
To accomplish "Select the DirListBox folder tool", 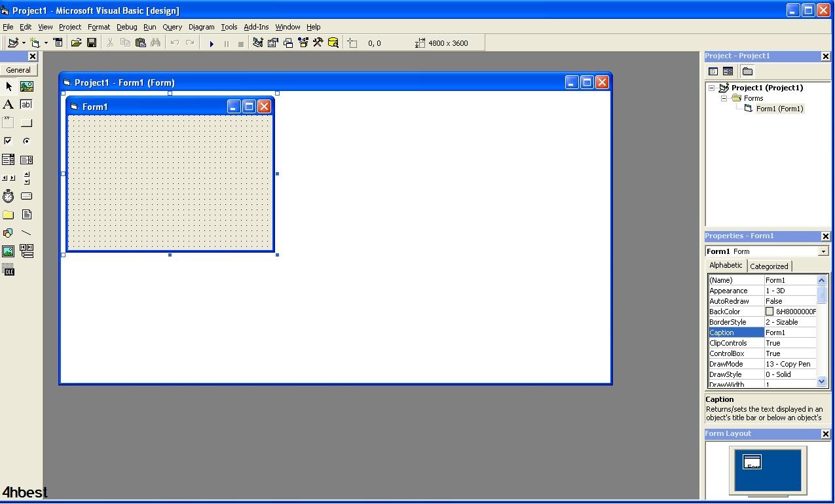I will [9, 215].
